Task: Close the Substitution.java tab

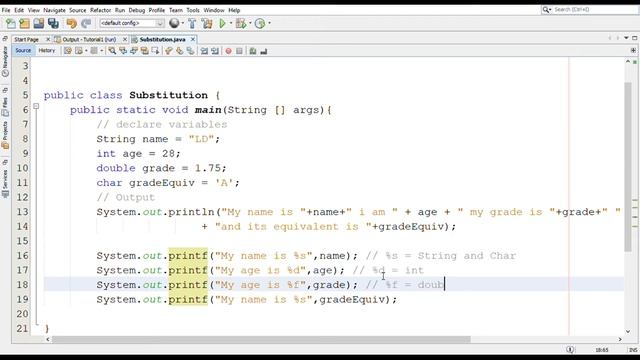Action: [193, 40]
